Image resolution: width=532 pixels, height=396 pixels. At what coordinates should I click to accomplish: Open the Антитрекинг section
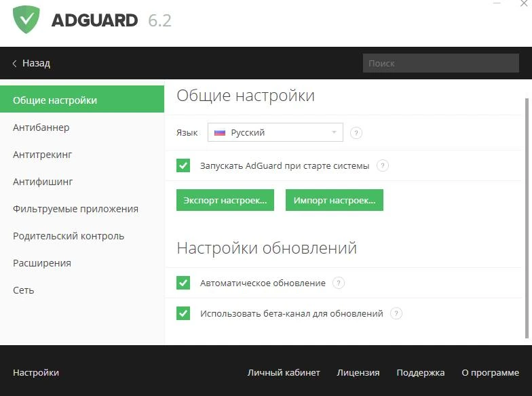click(x=42, y=155)
